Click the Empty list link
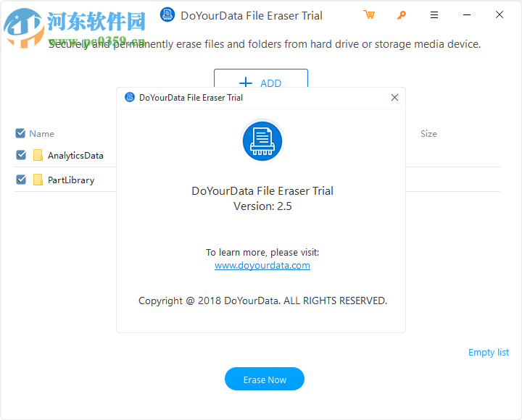Screen dimensions: 522x420 (x=489, y=352)
